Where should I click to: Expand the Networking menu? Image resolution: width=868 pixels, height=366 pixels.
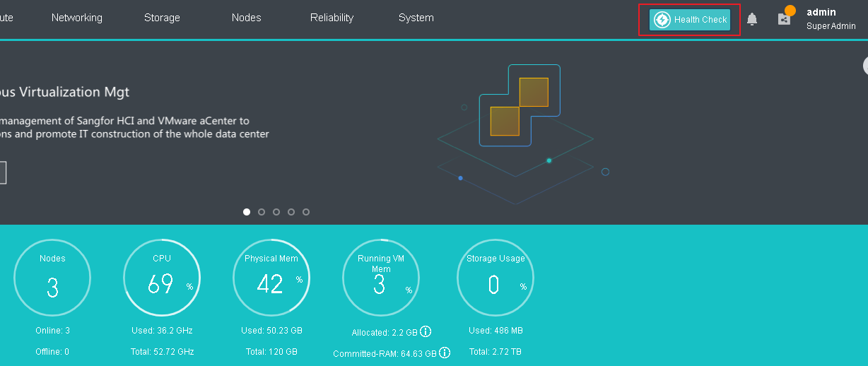point(77,18)
